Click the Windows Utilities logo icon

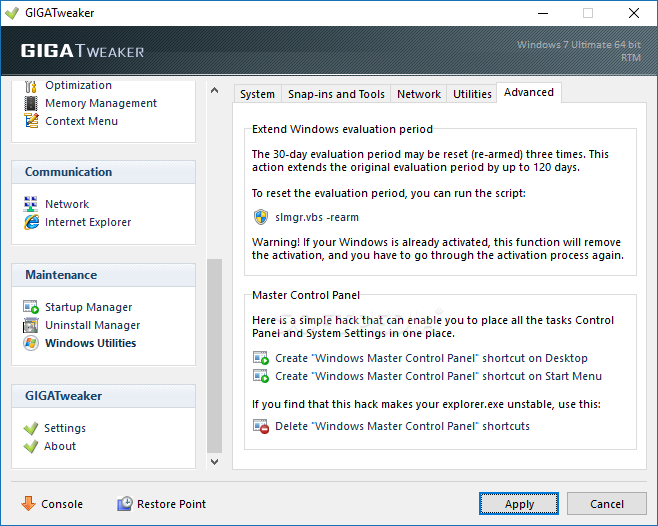coord(31,343)
